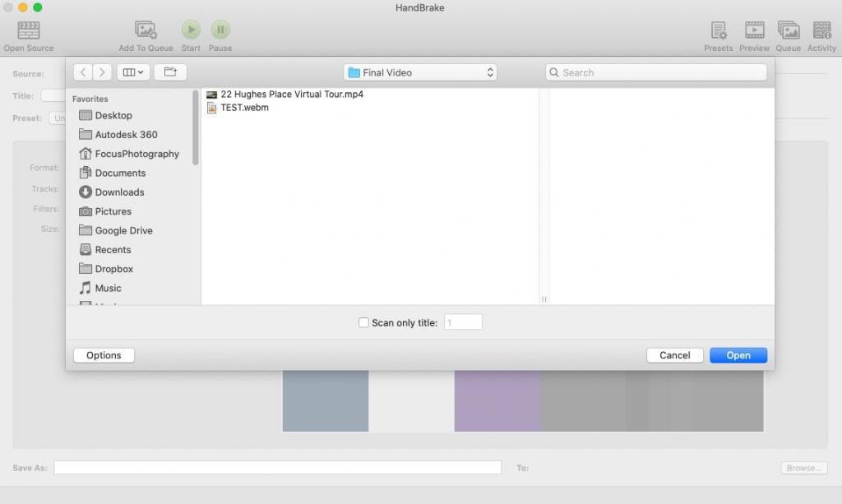Image resolution: width=842 pixels, height=504 pixels.
Task: Open the column view options dropdown
Action: click(x=133, y=72)
